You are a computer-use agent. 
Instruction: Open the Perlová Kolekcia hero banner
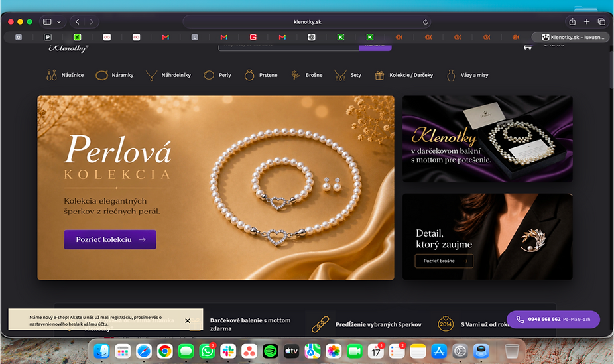215,188
